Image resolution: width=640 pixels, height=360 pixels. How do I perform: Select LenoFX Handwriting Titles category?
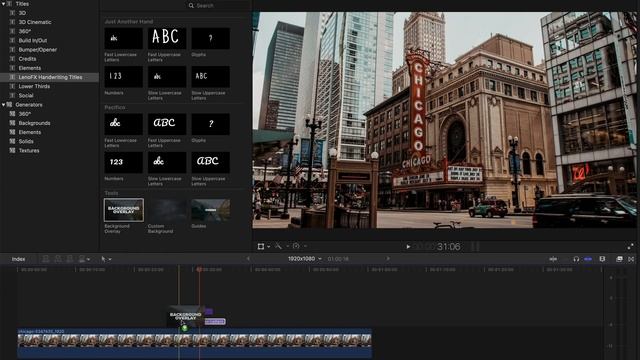49,77
